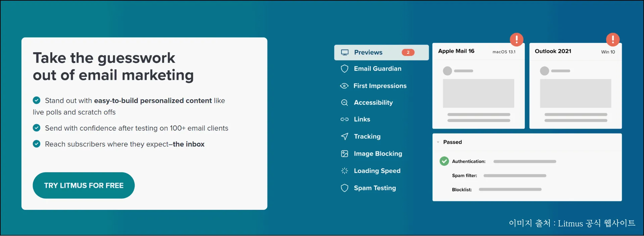Select Loading Speed in the list
This screenshot has height=236, width=644.
pos(377,171)
